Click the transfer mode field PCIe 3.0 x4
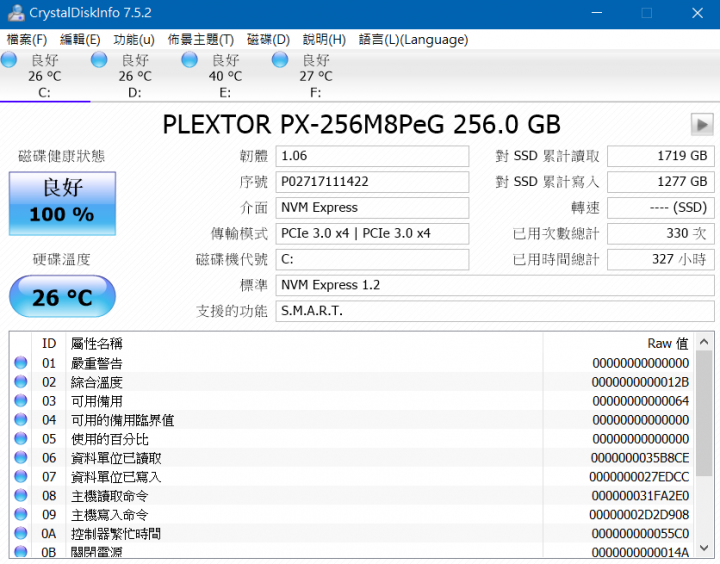 372,234
